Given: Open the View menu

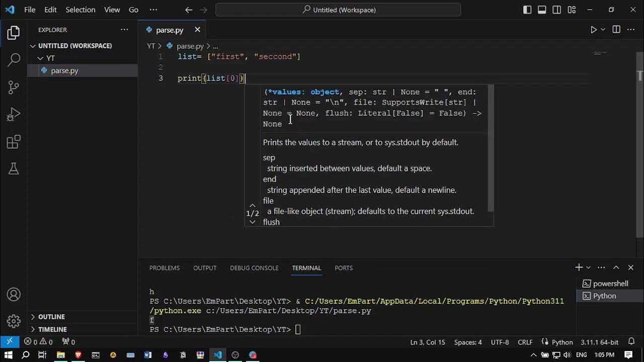Looking at the screenshot, I should coord(112,10).
